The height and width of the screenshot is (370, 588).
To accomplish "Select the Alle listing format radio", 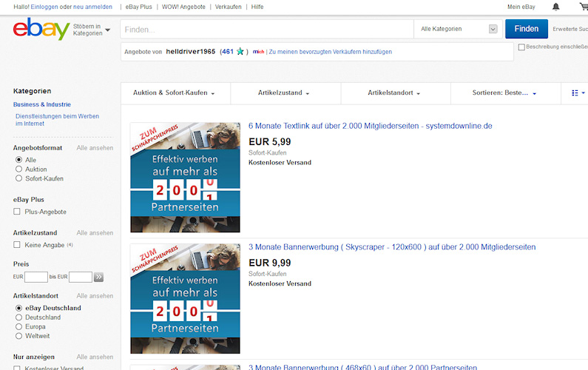I will (18, 160).
